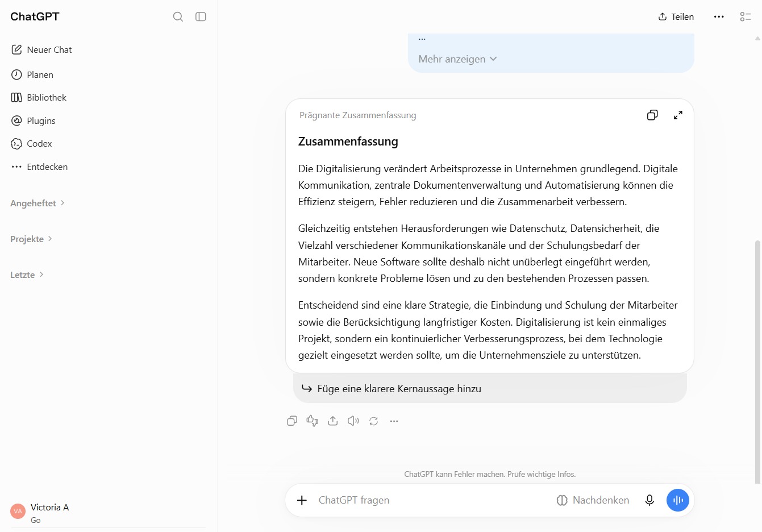Click the chat scrollbar thumb

tap(757, 361)
